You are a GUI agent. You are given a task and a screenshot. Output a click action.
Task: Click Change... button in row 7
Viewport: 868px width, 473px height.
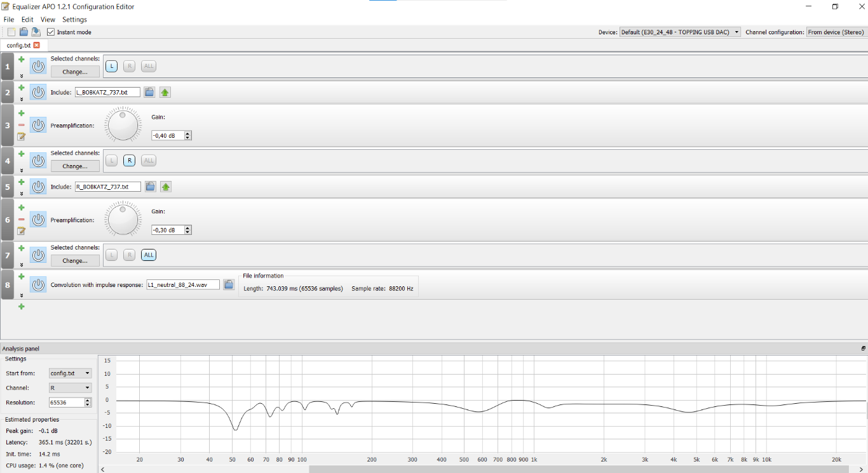(75, 261)
